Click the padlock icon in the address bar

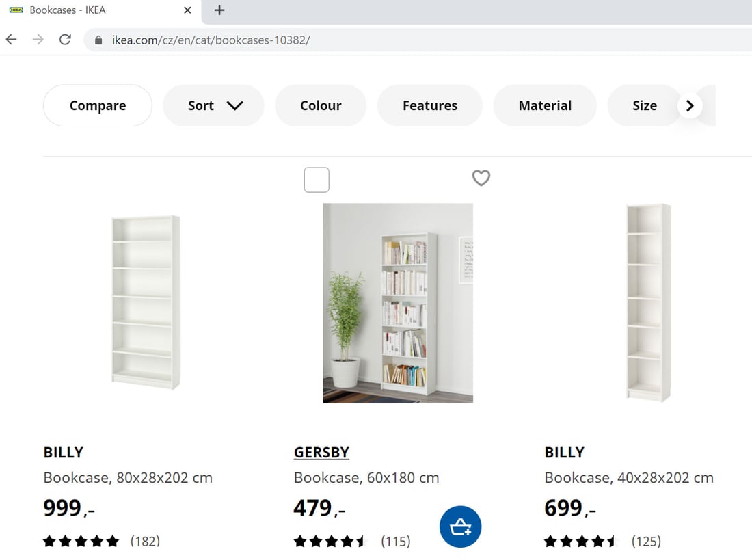(x=100, y=40)
